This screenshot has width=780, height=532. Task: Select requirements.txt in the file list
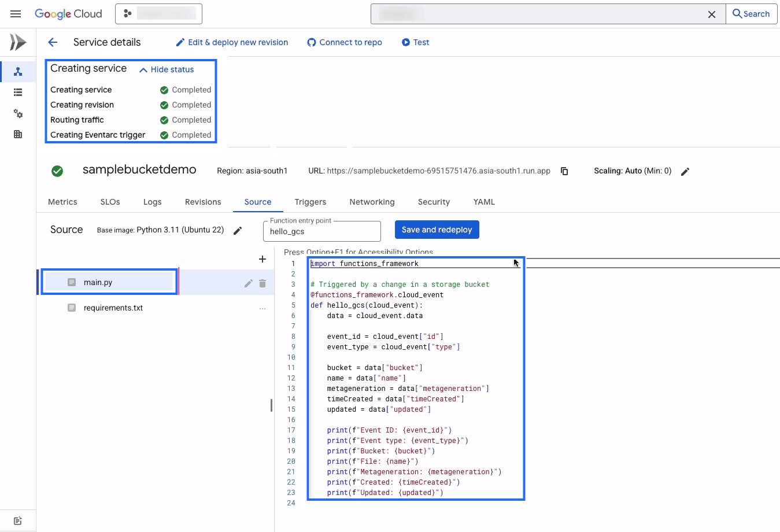pyautogui.click(x=113, y=308)
